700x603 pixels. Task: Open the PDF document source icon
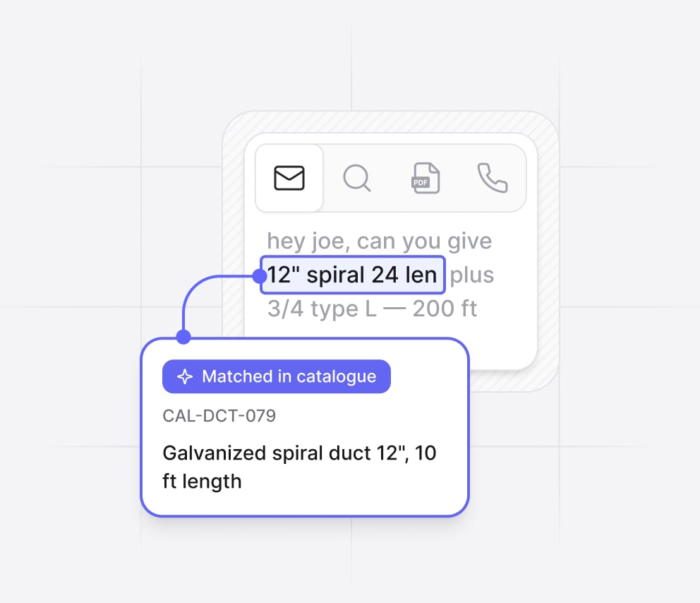pos(426,178)
